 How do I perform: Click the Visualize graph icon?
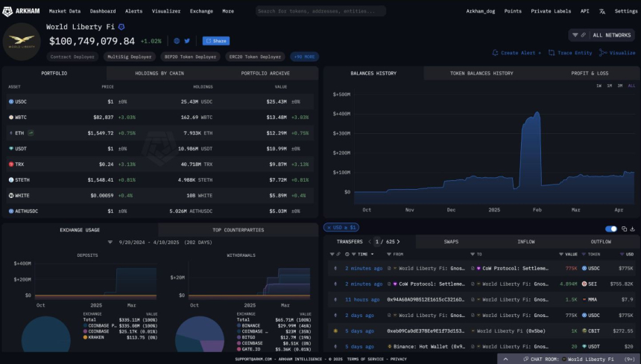(602, 53)
